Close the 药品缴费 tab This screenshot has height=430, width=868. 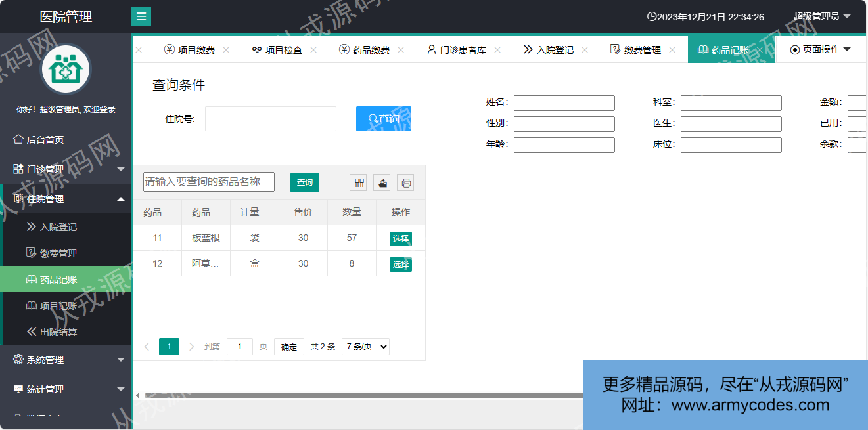coord(401,50)
